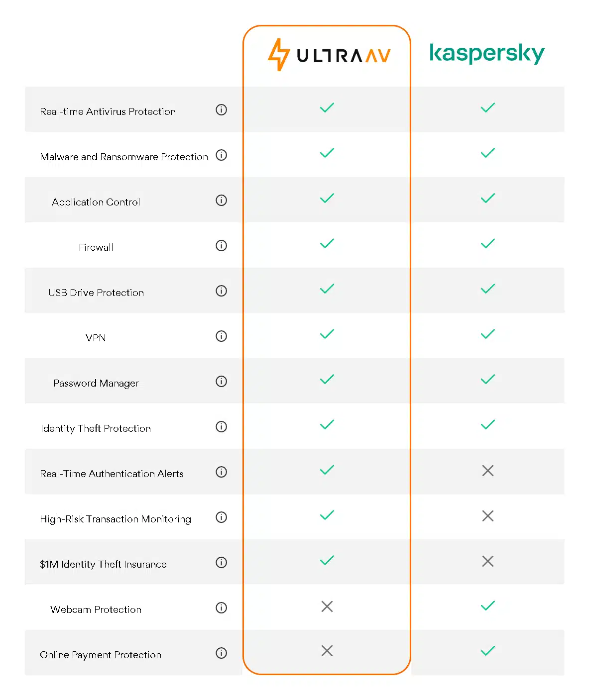This screenshot has width=589, height=700.
Task: Click info icon beside $1M Identity Theft Insurance
Action: click(x=222, y=563)
